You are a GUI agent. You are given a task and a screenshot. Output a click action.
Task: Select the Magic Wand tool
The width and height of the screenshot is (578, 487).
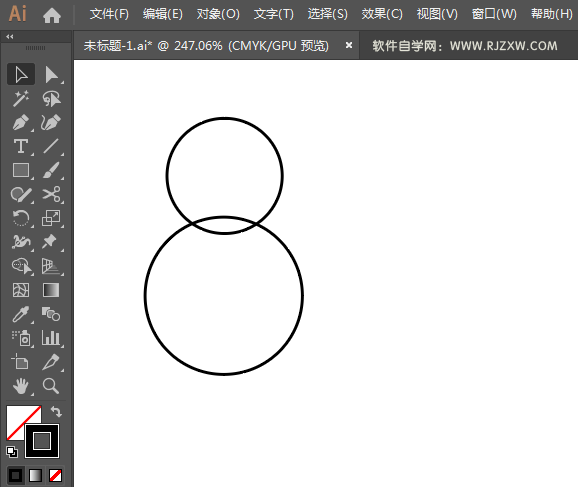(21, 99)
